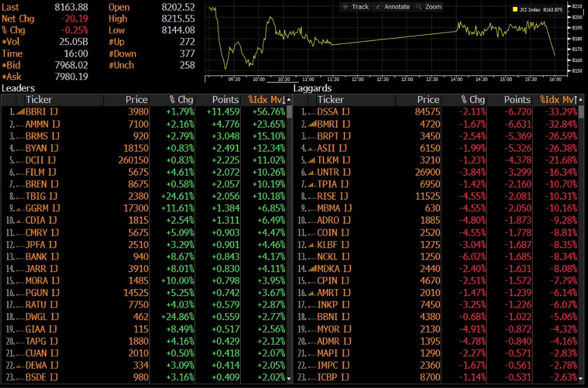Sort Laggards by the %Idx Mv column
The image size is (588, 388).
point(558,100)
